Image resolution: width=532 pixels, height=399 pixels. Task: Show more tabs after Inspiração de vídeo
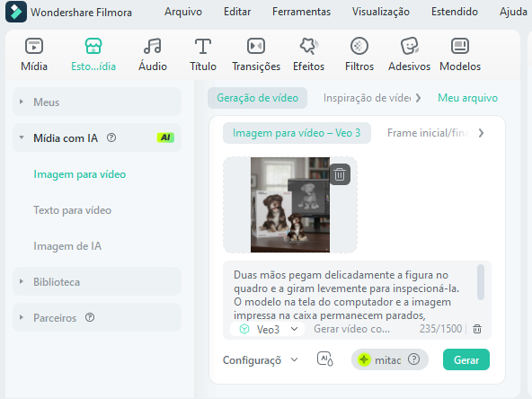pos(419,98)
